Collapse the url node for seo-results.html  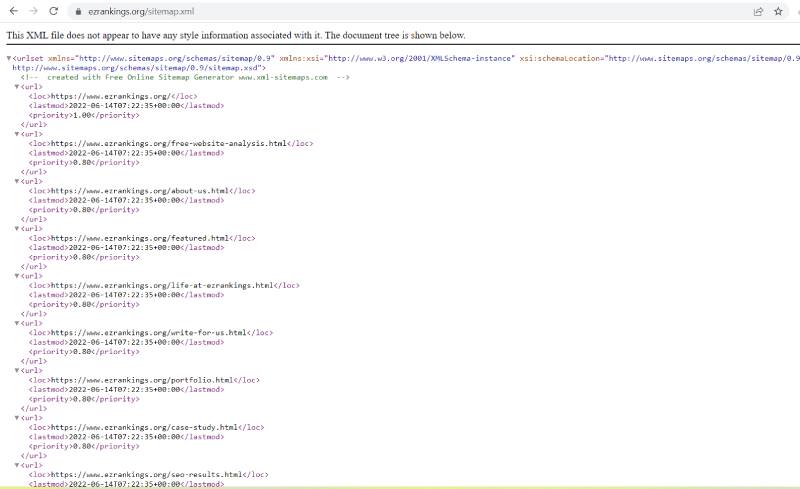tap(17, 465)
